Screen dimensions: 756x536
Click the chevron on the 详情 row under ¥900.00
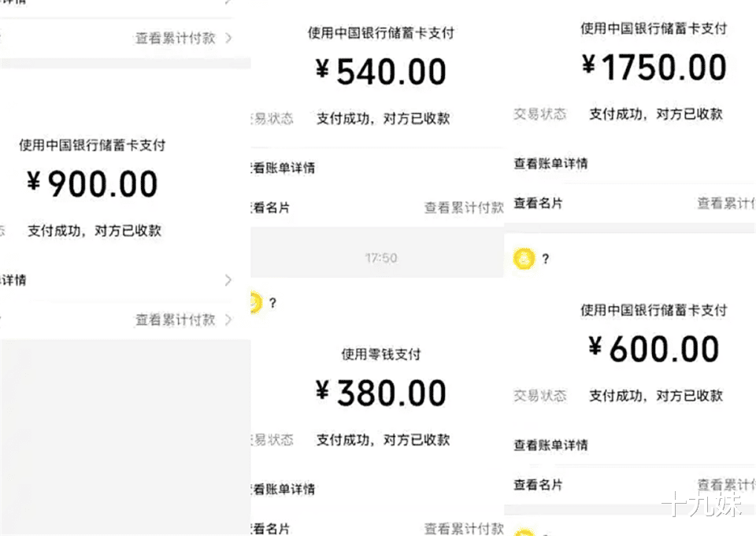pyautogui.click(x=228, y=280)
